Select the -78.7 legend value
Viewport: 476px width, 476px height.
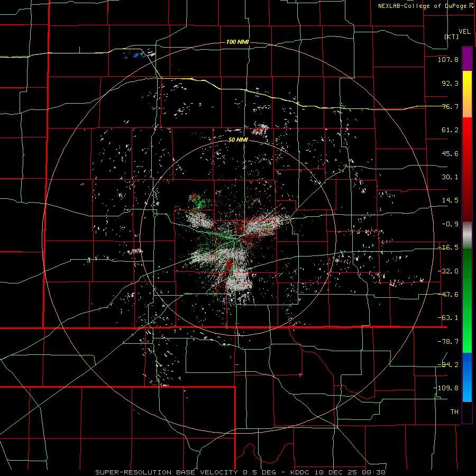tap(448, 342)
